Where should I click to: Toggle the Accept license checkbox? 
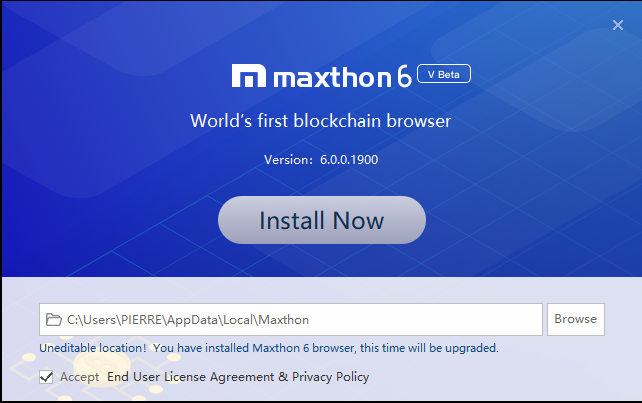click(46, 377)
